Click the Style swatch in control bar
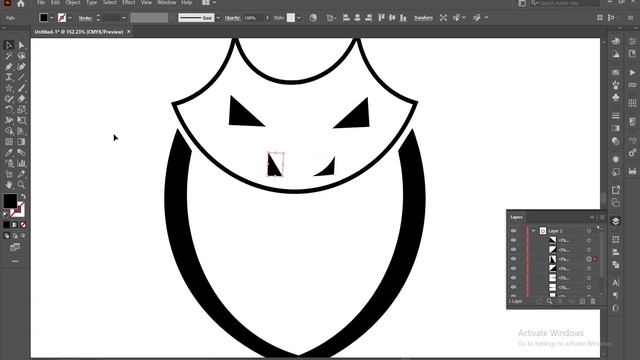The height and width of the screenshot is (360, 640). pos(291,18)
